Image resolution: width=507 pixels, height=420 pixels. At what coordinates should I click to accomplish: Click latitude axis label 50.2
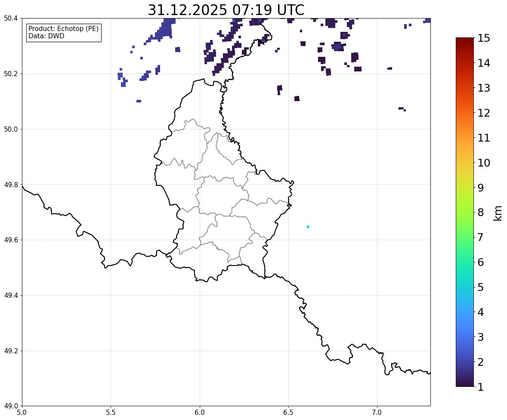[x=10, y=74]
